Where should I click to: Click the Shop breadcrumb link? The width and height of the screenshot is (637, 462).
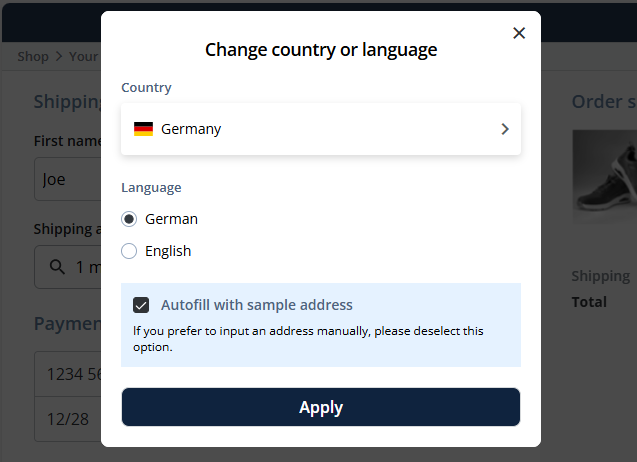(33, 56)
